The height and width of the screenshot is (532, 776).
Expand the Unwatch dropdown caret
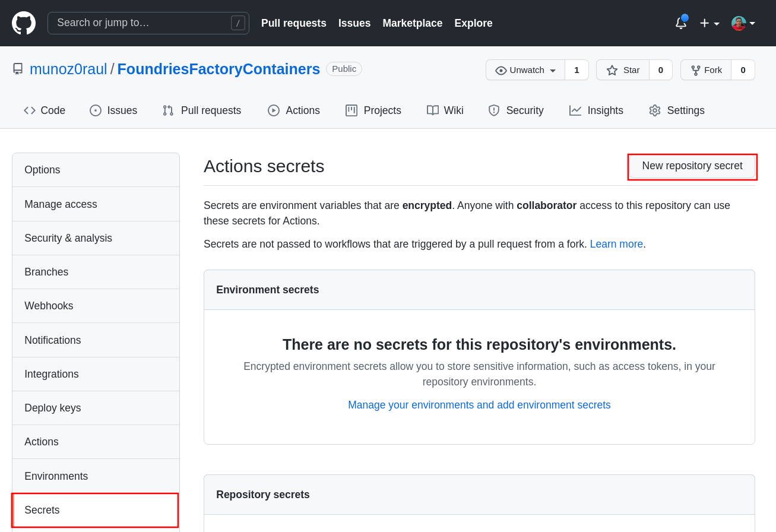click(553, 70)
